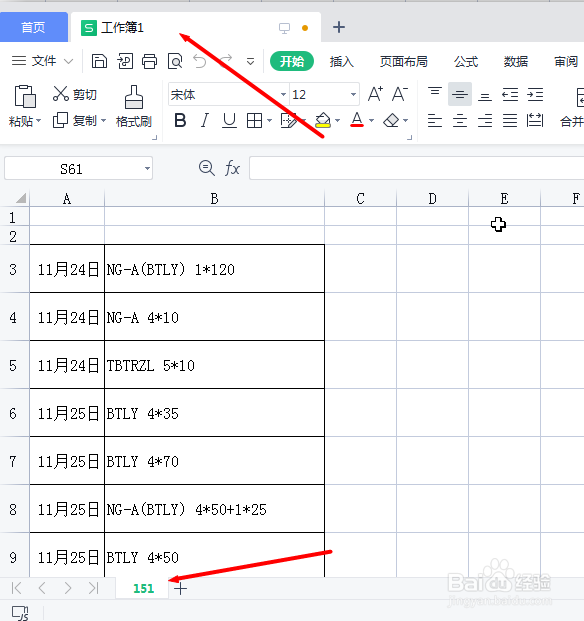Open the 审阅 (Review) tab

coord(566,61)
